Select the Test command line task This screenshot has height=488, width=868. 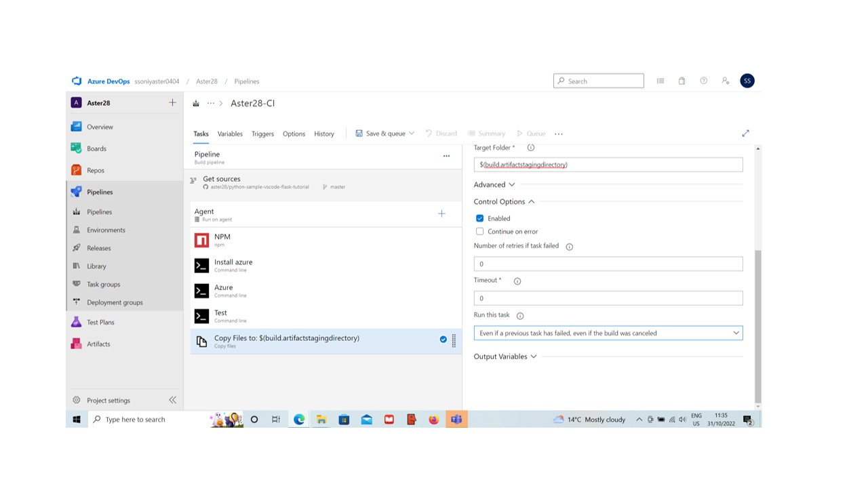326,316
